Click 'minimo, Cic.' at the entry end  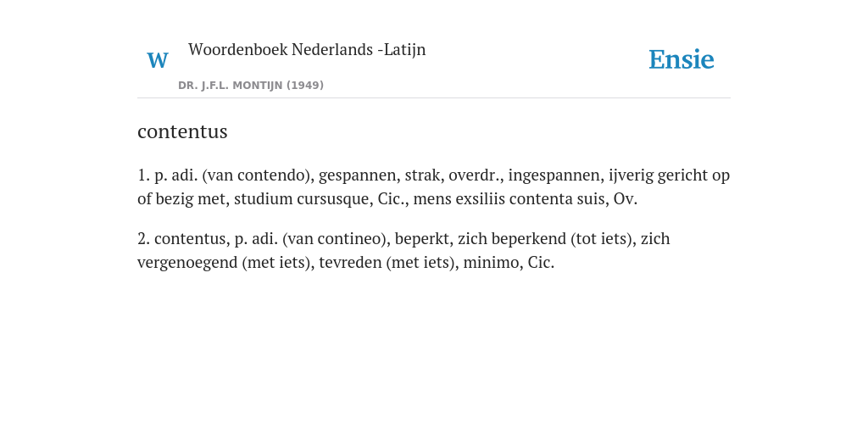pos(509,263)
